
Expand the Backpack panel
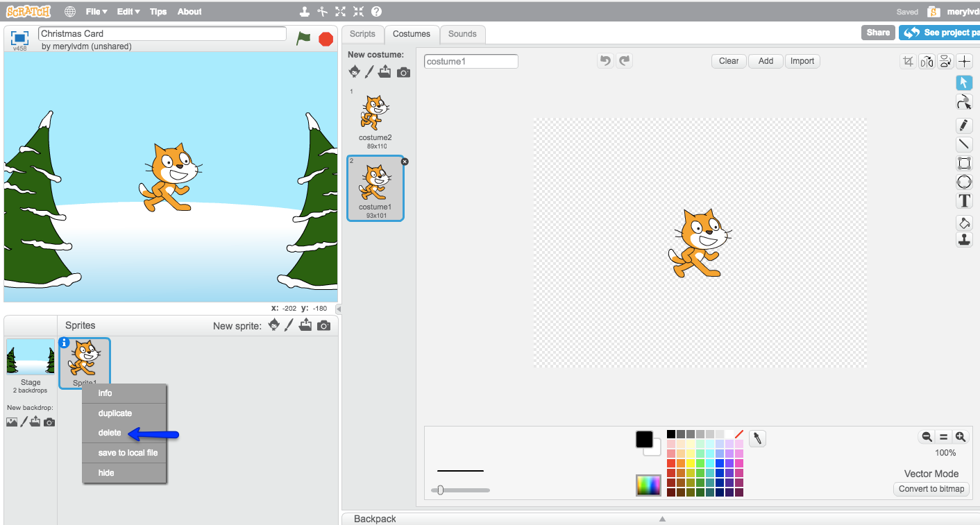point(661,519)
